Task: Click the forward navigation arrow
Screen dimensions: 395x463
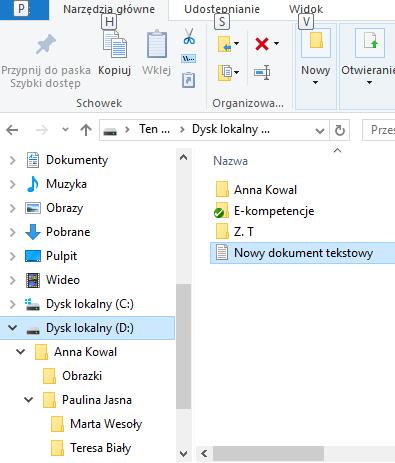Action: (x=42, y=130)
